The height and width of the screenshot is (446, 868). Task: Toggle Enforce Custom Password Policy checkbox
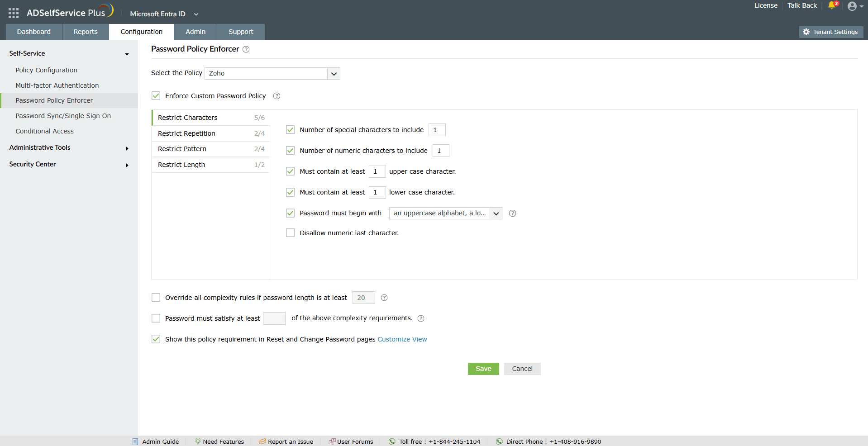[156, 96]
